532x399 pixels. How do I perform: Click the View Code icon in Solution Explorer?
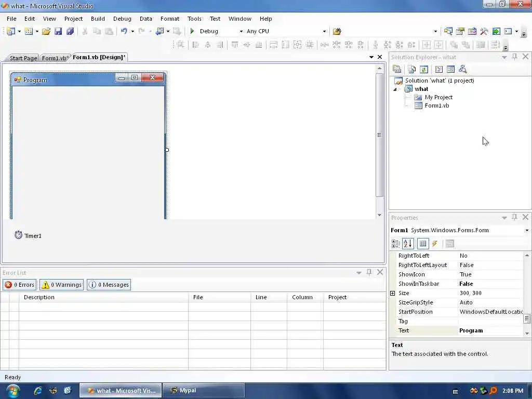click(438, 69)
